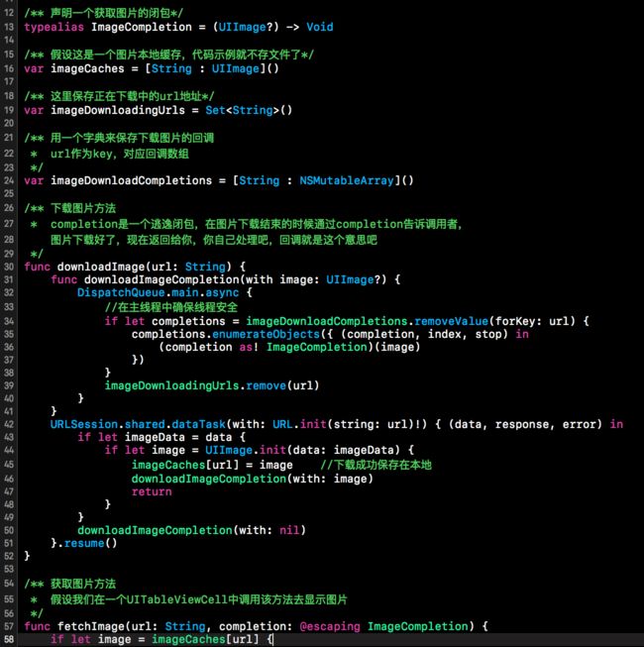Viewport: 644px width, 647px height.
Task: Click imageCaches[url] assignment on line 45
Action: [x=212, y=465]
